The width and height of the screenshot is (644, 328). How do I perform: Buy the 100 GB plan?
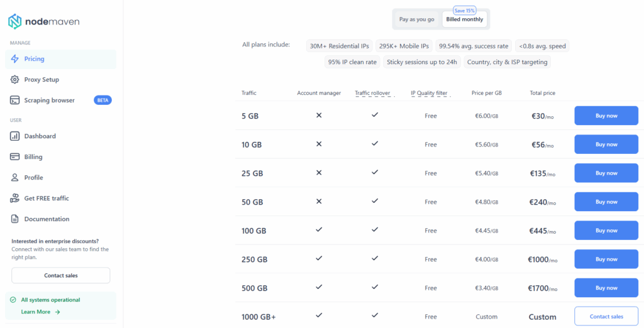click(606, 231)
